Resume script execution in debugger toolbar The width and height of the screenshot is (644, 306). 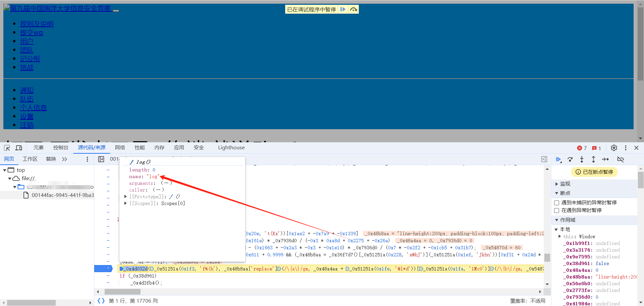point(558,159)
